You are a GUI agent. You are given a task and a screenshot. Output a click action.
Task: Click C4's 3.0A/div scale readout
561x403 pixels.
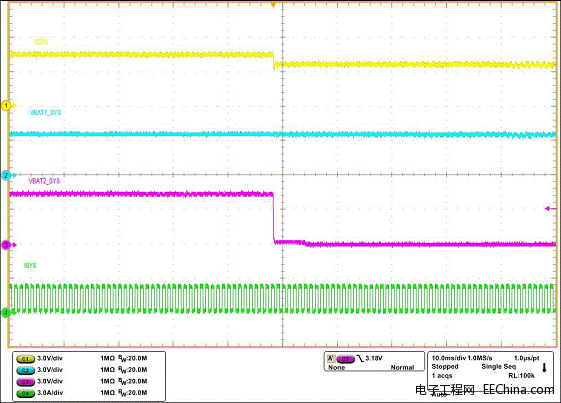(50, 393)
